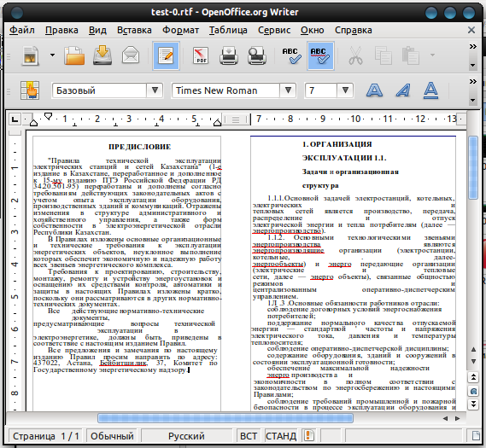Open the font size dropdown arrow
Viewport: 486px width, 448px height.
point(345,90)
